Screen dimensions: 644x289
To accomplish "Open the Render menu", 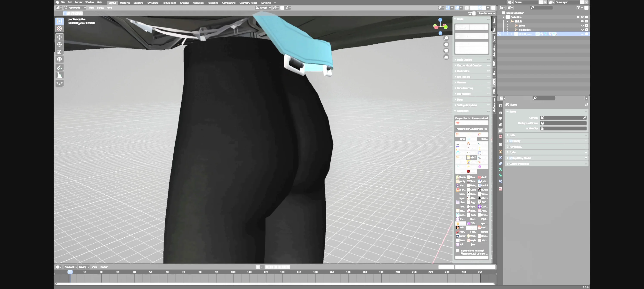I will (x=79, y=2).
